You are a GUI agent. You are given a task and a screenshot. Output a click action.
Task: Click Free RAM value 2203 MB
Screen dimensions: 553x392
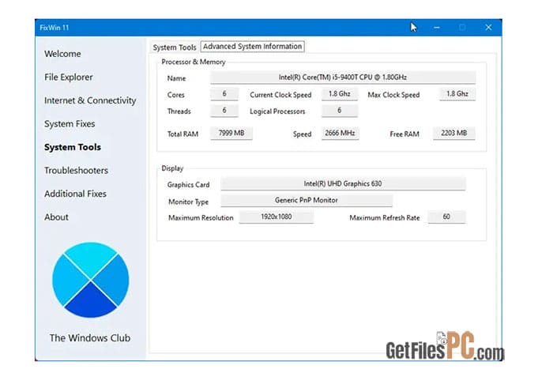coord(454,133)
